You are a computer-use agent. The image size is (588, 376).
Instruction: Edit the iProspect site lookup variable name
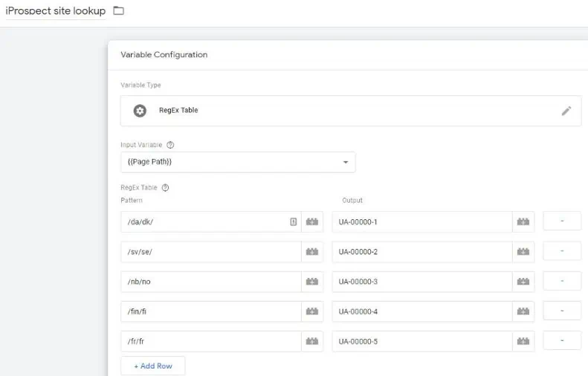[x=56, y=11]
